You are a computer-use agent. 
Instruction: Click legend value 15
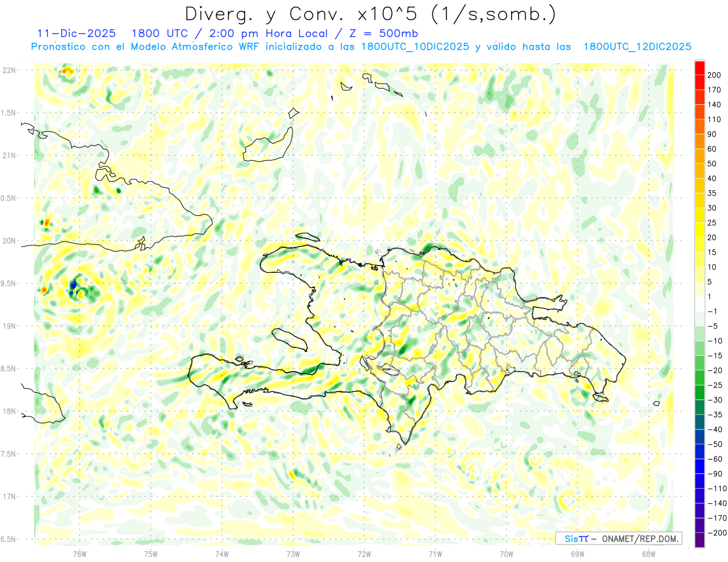(x=712, y=252)
